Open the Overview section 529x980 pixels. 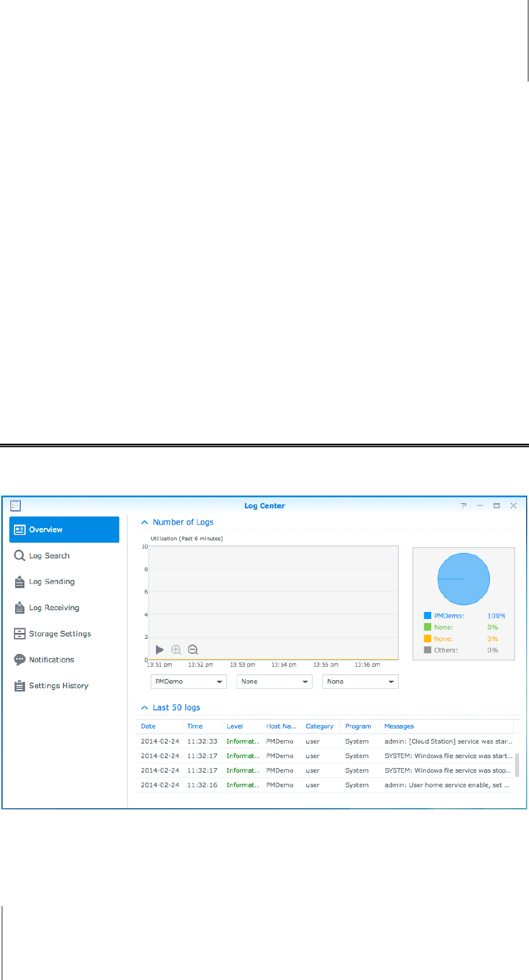click(x=64, y=529)
